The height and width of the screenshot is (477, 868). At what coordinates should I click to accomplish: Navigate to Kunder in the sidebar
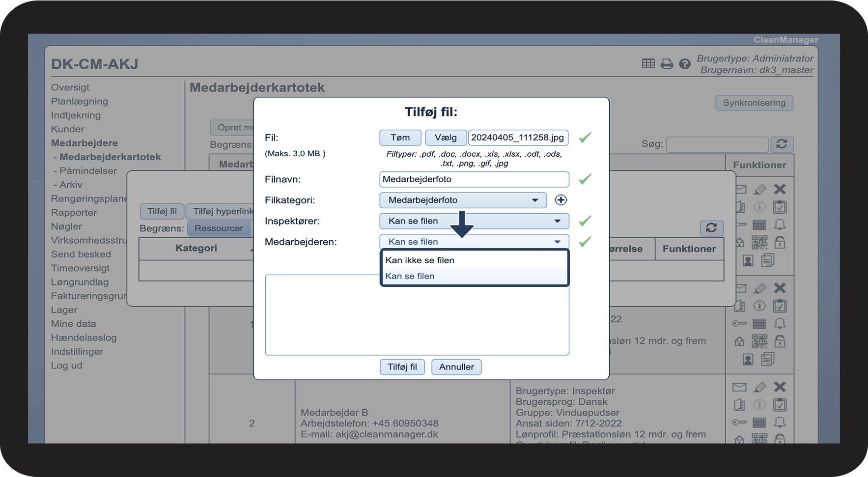pos(68,129)
